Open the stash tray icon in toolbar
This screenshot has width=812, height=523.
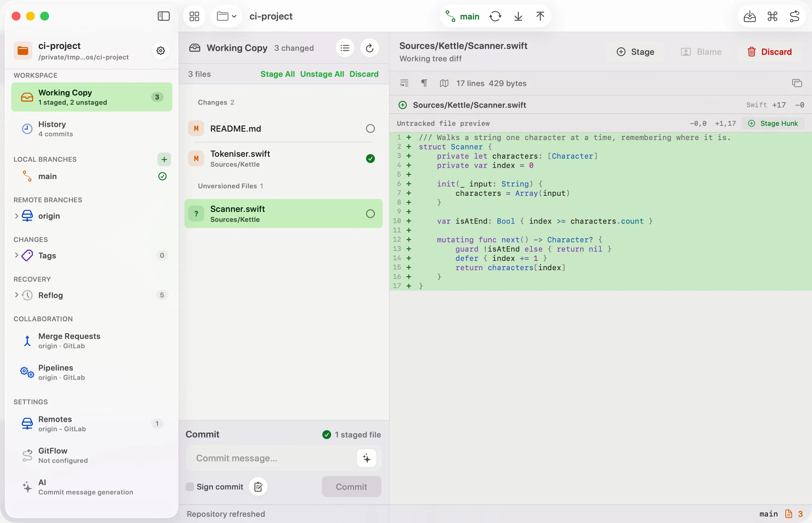[749, 16]
